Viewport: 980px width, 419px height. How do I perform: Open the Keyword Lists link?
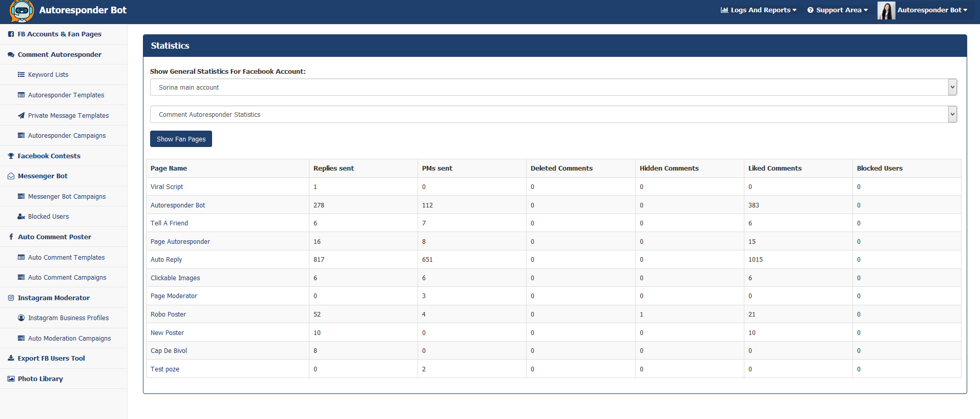[48, 75]
